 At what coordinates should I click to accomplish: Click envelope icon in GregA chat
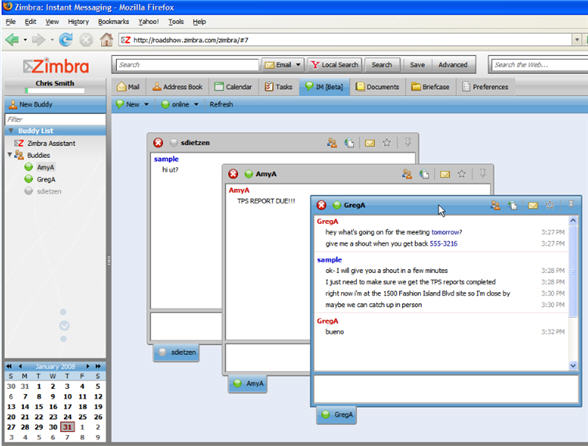(533, 205)
